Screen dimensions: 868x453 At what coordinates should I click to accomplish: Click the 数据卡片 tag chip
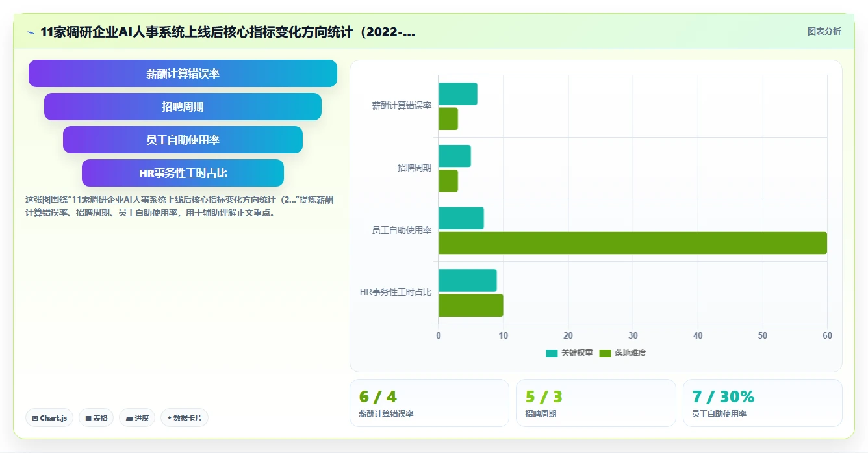[x=185, y=418]
